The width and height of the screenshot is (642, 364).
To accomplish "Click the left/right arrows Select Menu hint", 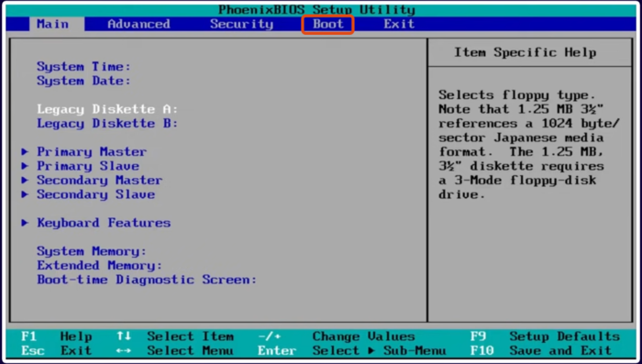I will tap(175, 351).
